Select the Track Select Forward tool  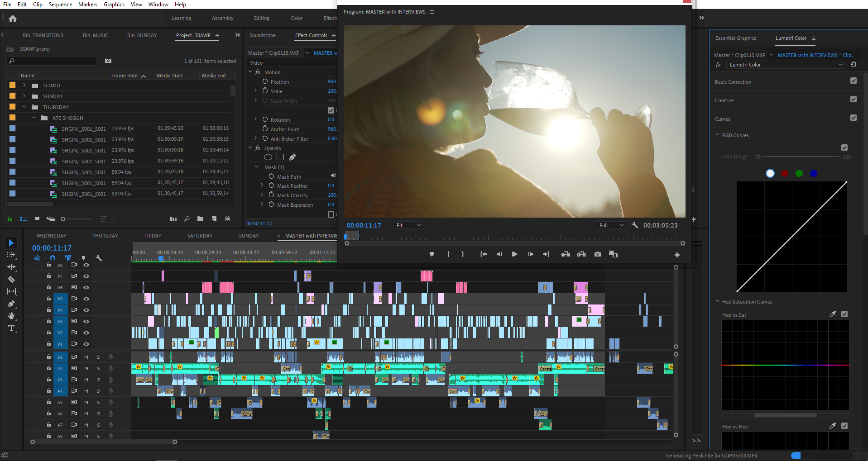coord(11,255)
